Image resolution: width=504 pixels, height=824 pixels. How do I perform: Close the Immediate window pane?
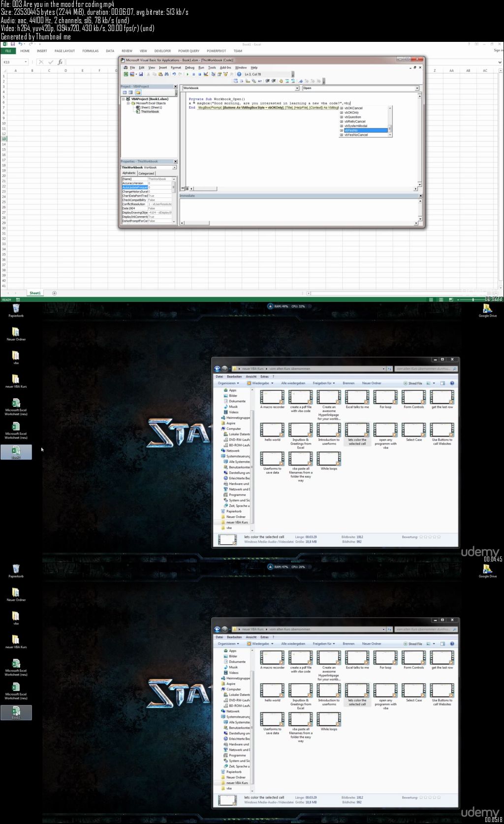(420, 196)
